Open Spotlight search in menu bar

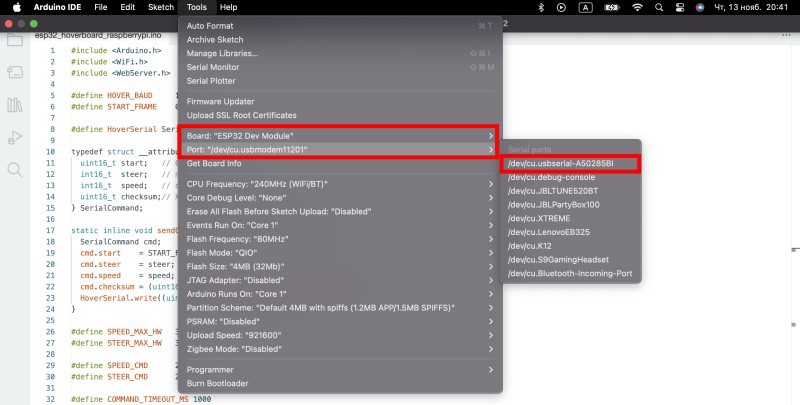click(659, 7)
